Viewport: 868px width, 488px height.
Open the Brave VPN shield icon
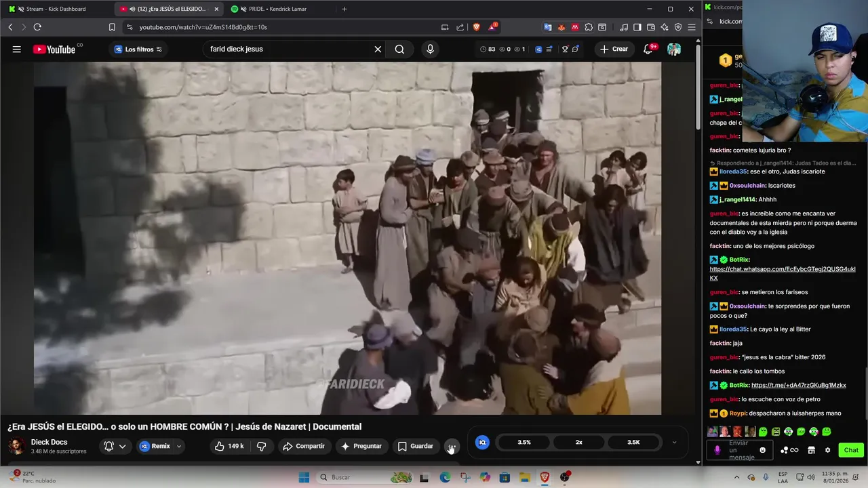678,27
